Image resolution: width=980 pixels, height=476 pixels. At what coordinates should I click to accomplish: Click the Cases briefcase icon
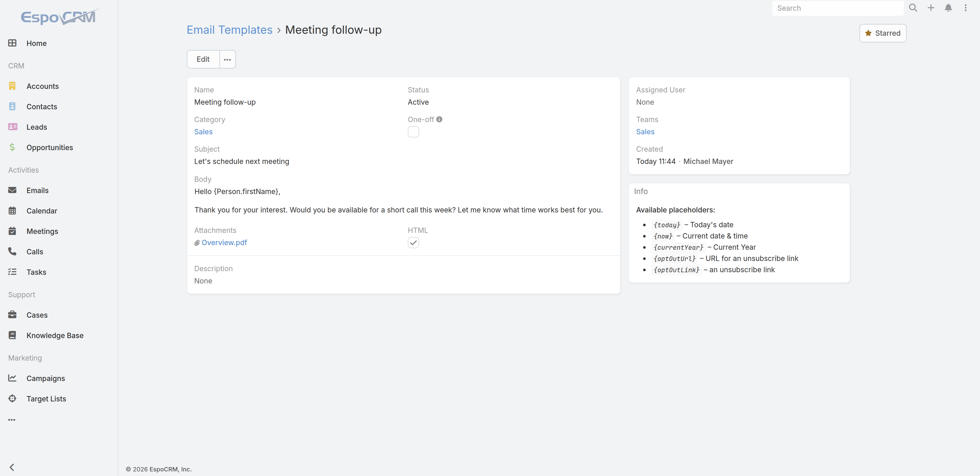pyautogui.click(x=12, y=315)
